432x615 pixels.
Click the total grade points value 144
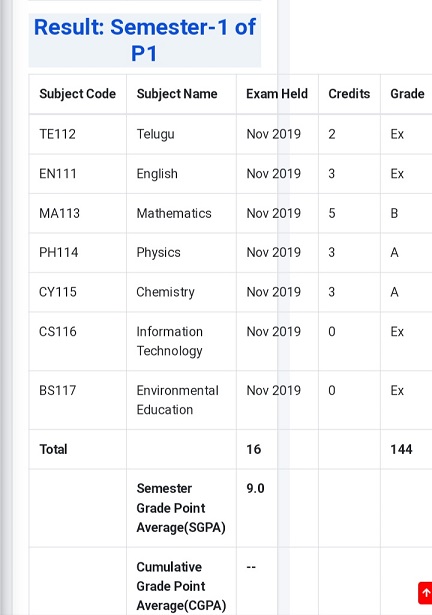[x=401, y=449]
